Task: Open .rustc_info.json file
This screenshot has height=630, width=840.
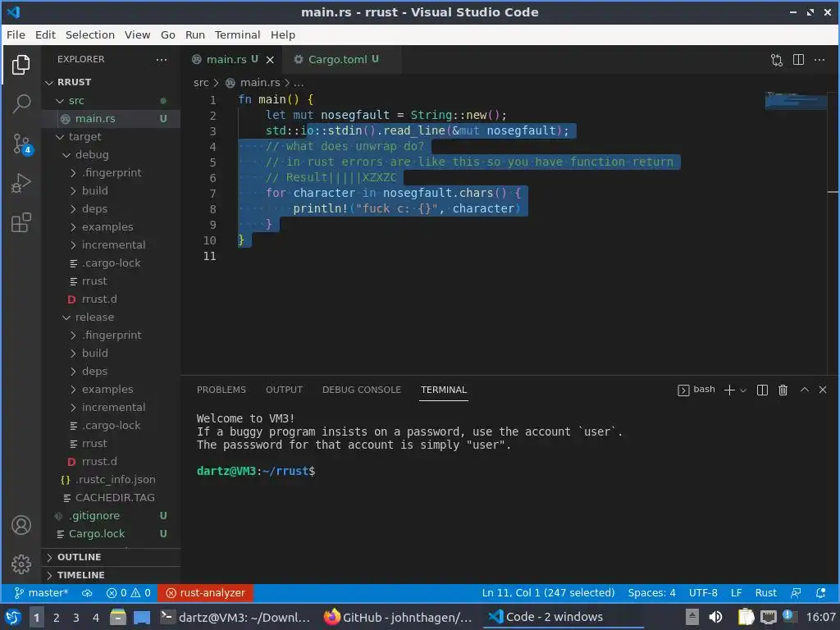Action: click(111, 480)
